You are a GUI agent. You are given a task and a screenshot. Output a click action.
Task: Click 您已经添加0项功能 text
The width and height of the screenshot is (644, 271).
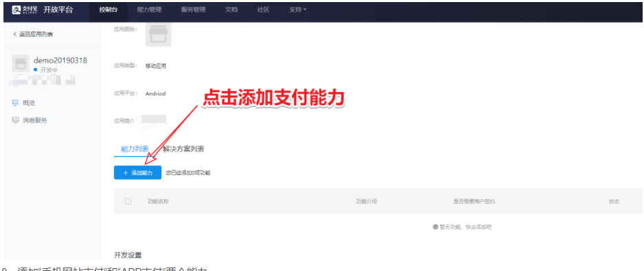click(188, 173)
